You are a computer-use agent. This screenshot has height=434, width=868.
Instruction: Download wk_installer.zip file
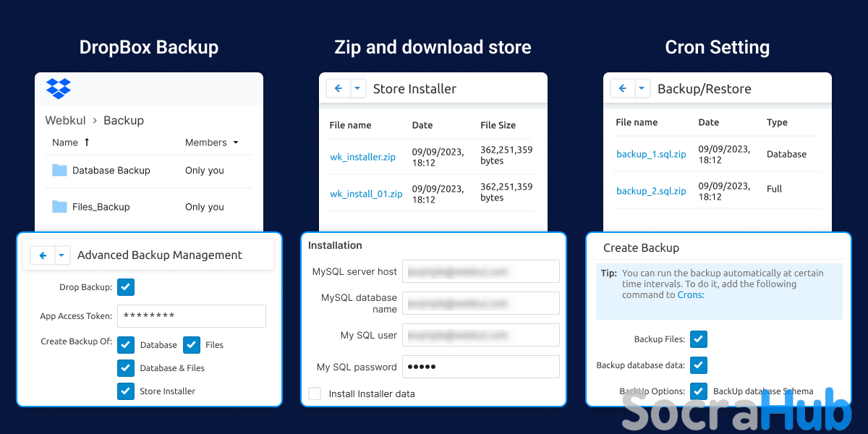tap(362, 157)
